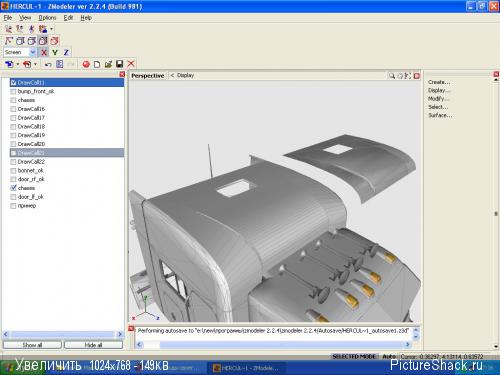Click the blue import icon

pyautogui.click(x=9, y=64)
